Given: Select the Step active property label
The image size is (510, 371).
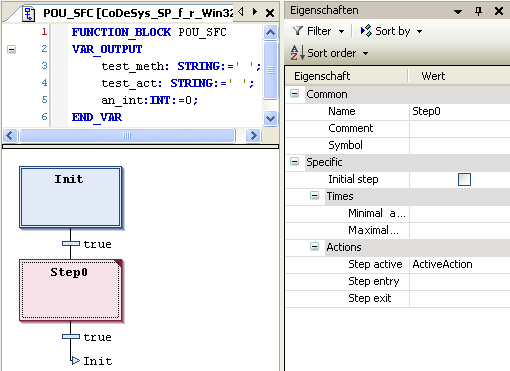Looking at the screenshot, I should pos(375,264).
